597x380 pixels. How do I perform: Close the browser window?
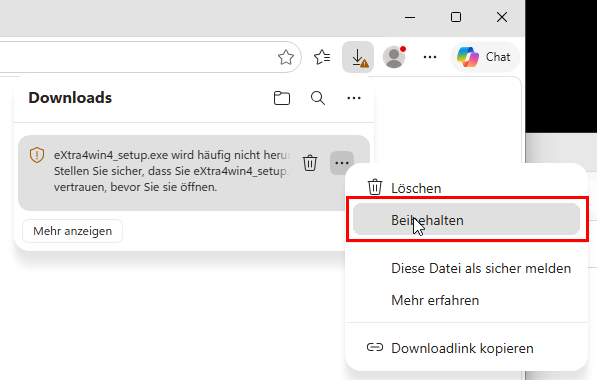pos(502,17)
